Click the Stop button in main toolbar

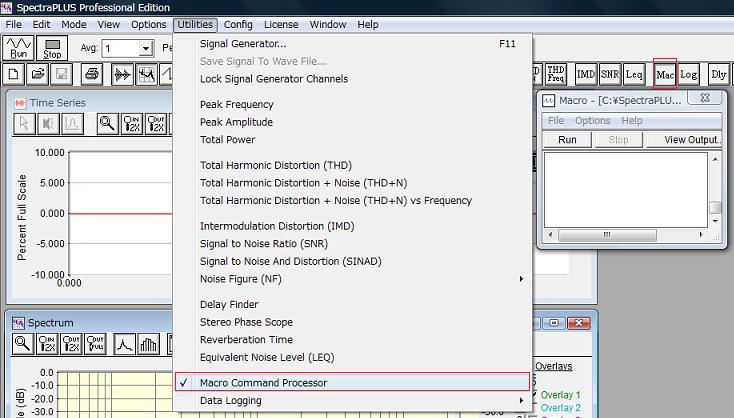click(52, 48)
